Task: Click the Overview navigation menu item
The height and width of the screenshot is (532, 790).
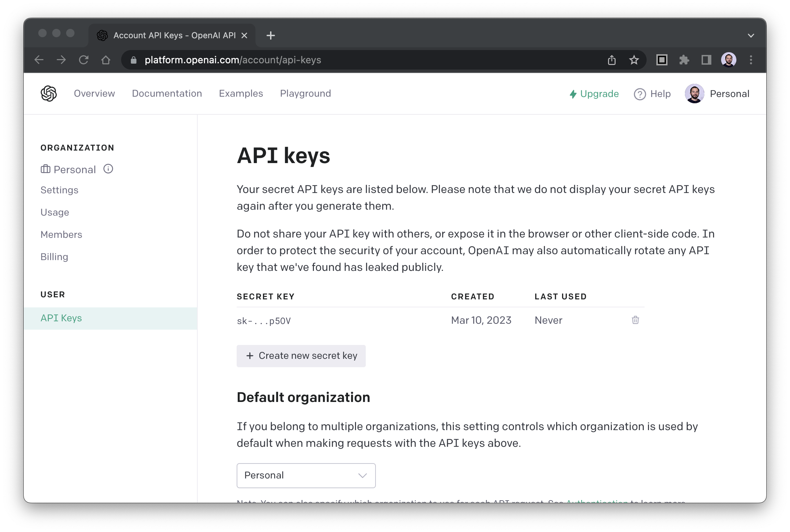Action: [x=94, y=93]
